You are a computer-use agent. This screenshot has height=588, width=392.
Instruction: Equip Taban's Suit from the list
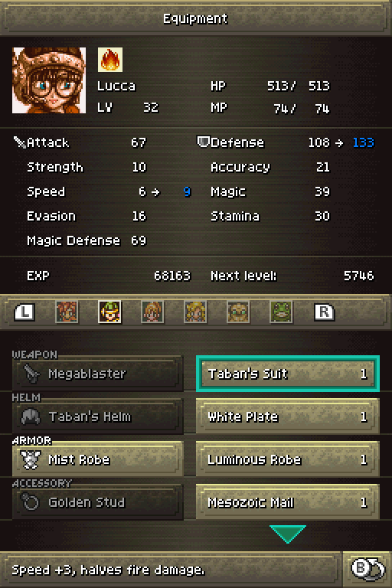[x=288, y=374]
